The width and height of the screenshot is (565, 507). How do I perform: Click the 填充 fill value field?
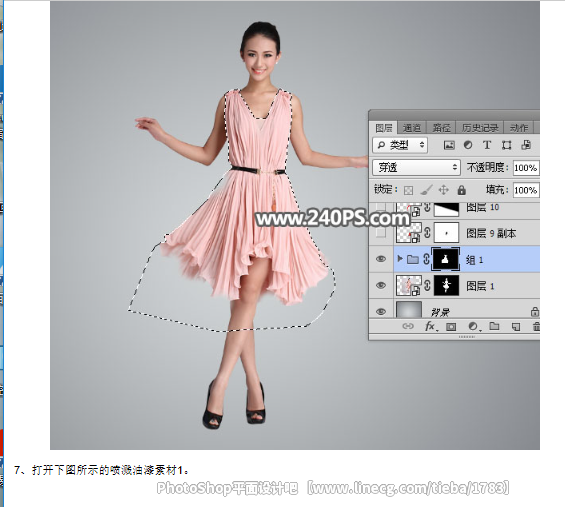coord(526,190)
